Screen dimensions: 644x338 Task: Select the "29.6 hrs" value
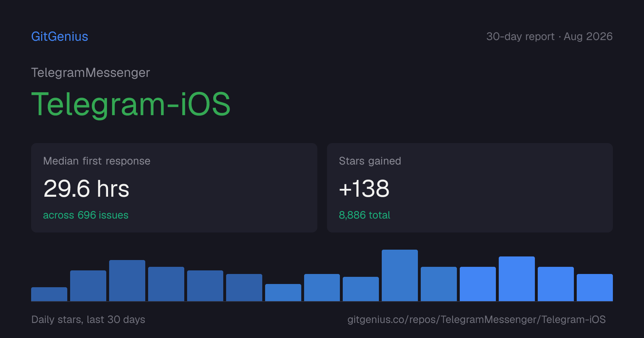coord(86,188)
